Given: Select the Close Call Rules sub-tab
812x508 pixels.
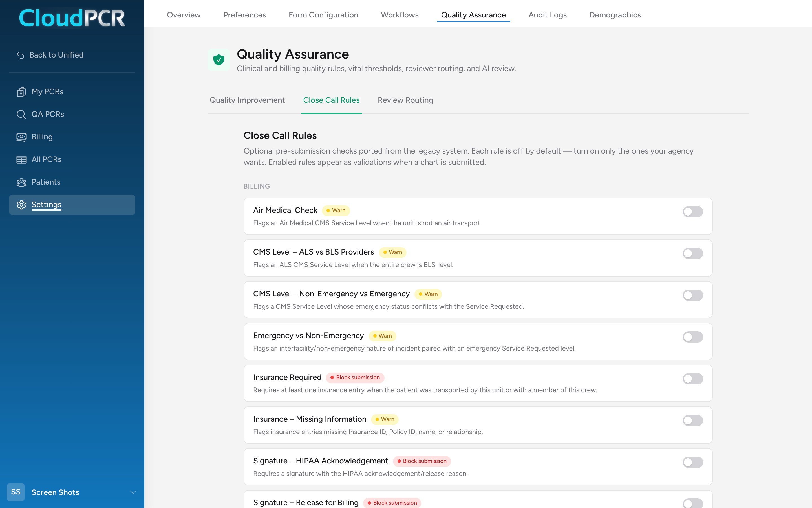Looking at the screenshot, I should tap(331, 100).
